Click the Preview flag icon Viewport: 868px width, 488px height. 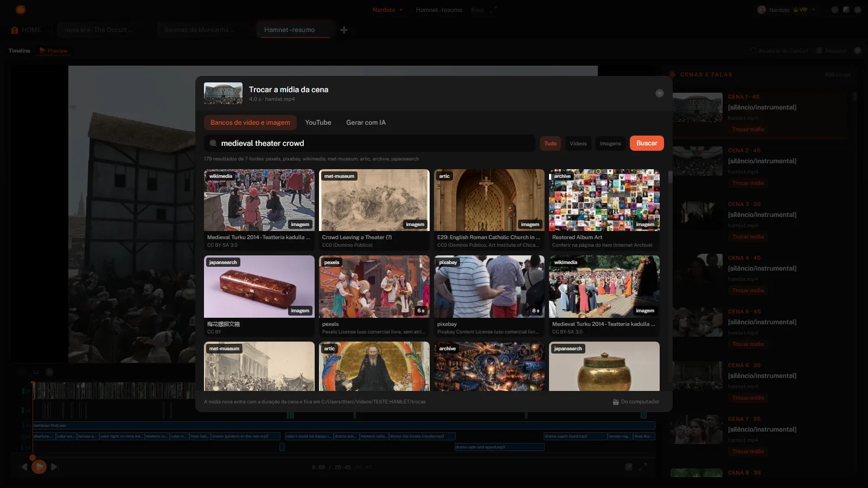pos(42,50)
